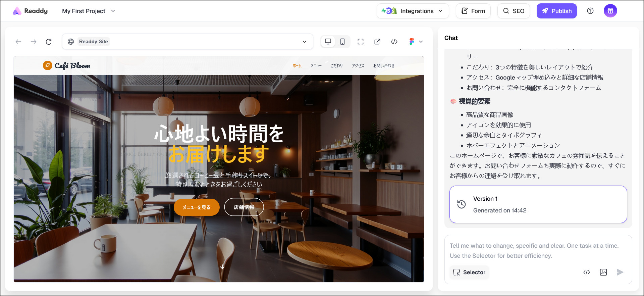Click the chat message input field
This screenshot has height=296, width=644.
click(x=538, y=250)
